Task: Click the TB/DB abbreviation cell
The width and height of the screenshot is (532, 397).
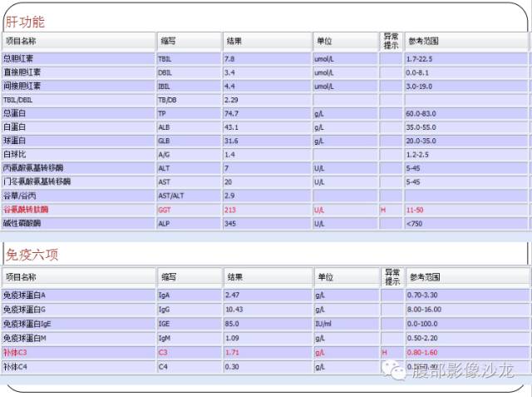Action: (189, 100)
